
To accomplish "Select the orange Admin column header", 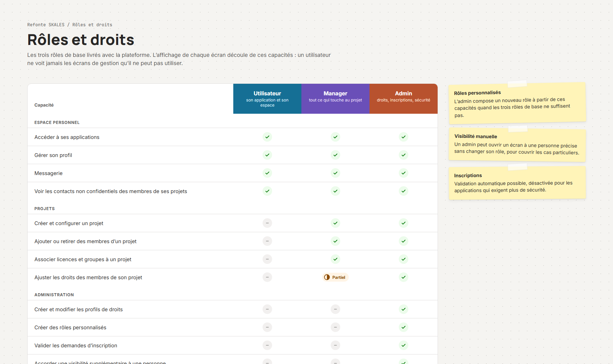I will (404, 99).
